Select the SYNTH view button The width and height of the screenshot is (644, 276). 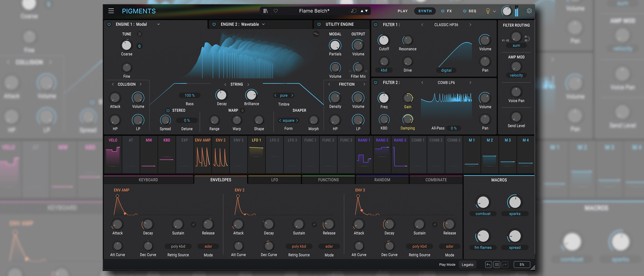[425, 11]
